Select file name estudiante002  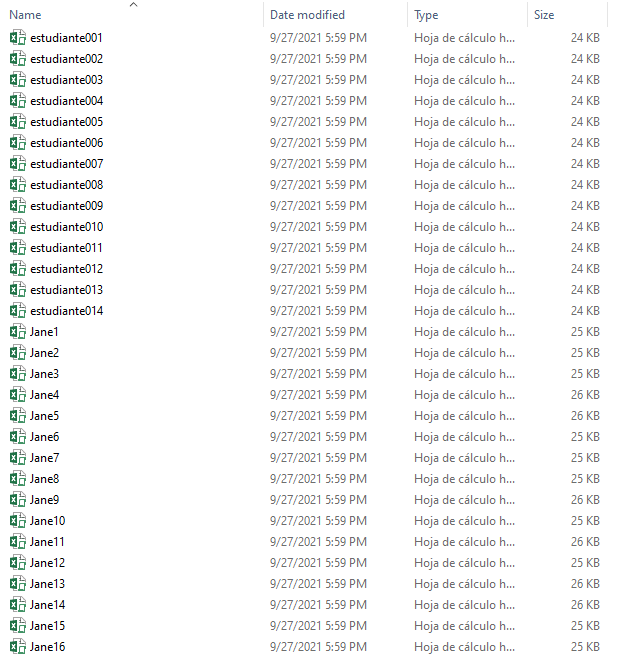coord(67,59)
